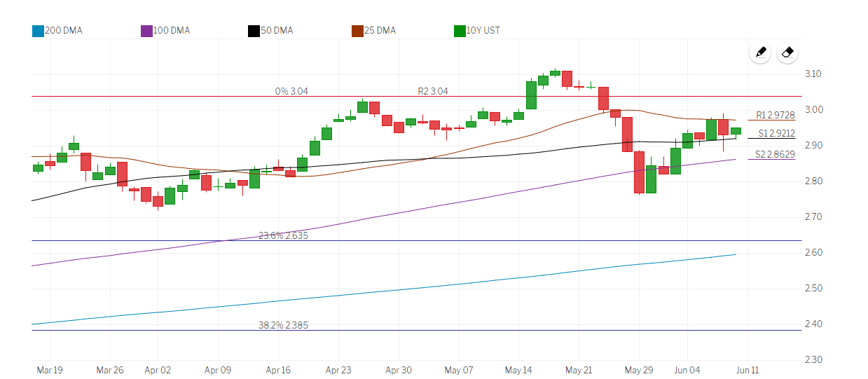Click the 100 DMA legend label
Screen dimensions: 868x379
tap(172, 31)
